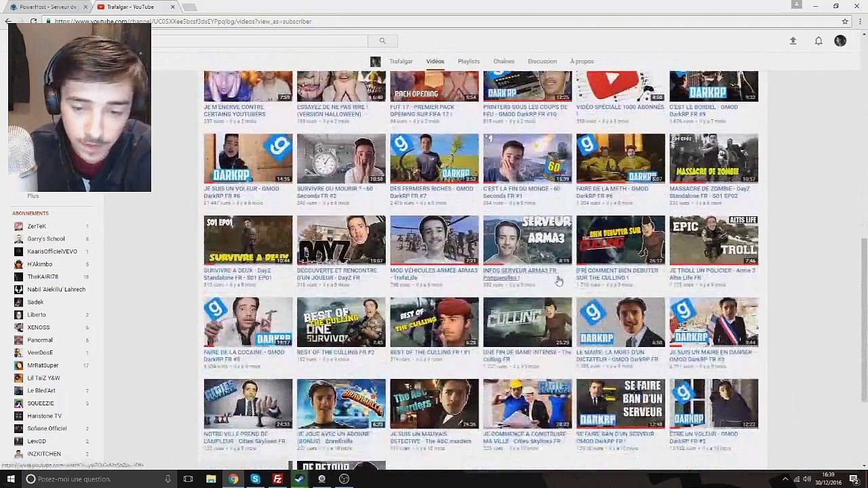Open the network icon in system tray
The width and height of the screenshot is (868, 488).
[x=797, y=479]
